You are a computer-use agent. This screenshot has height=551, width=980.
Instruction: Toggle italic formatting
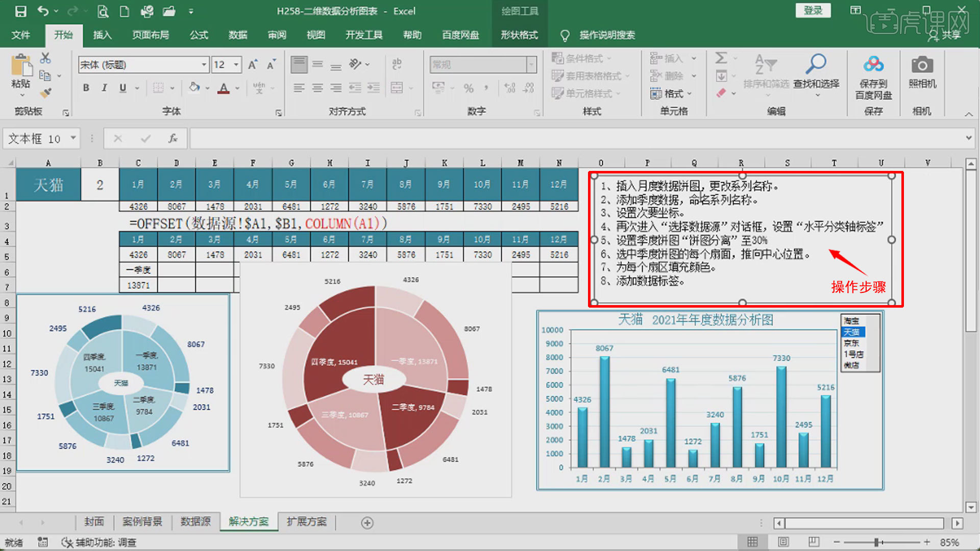[x=104, y=88]
